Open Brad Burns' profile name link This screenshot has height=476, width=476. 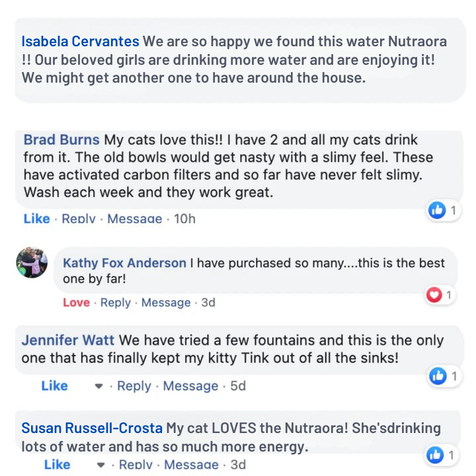[x=61, y=140]
